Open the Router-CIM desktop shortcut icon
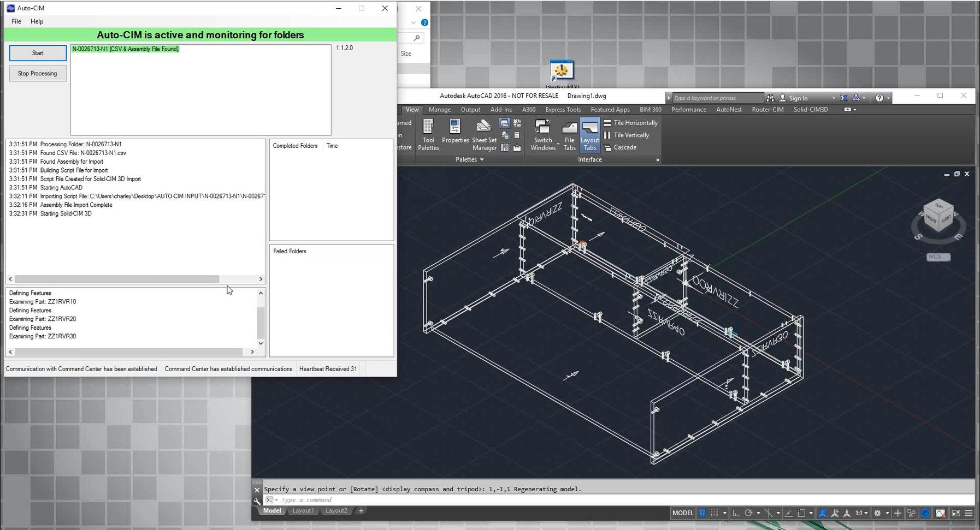The image size is (980, 530). click(x=562, y=74)
